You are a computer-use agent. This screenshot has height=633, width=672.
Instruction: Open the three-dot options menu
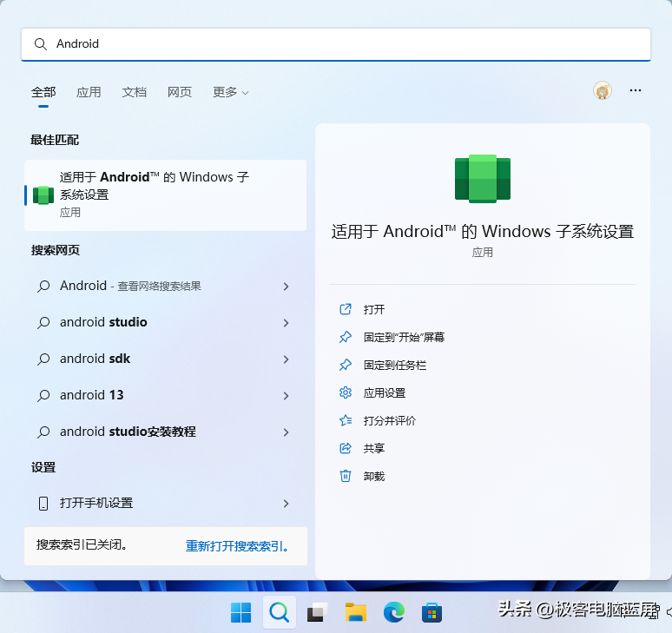(636, 90)
